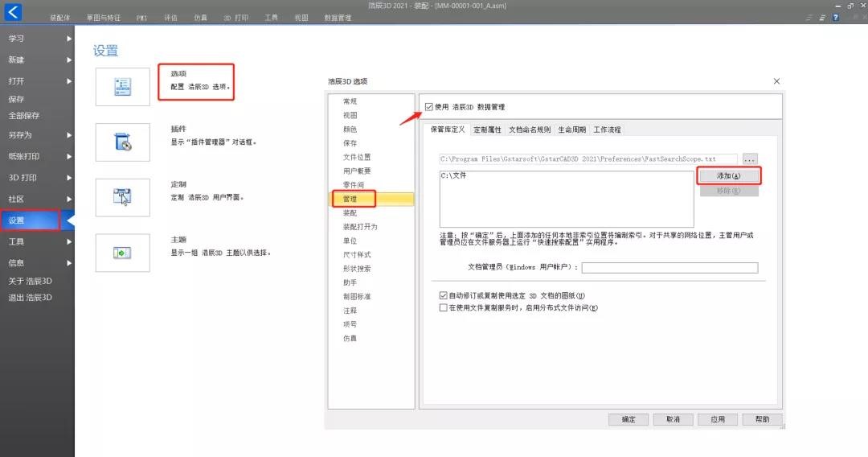The image size is (868, 457).
Task: Select 形状搜索 in the options list
Action: click(357, 269)
